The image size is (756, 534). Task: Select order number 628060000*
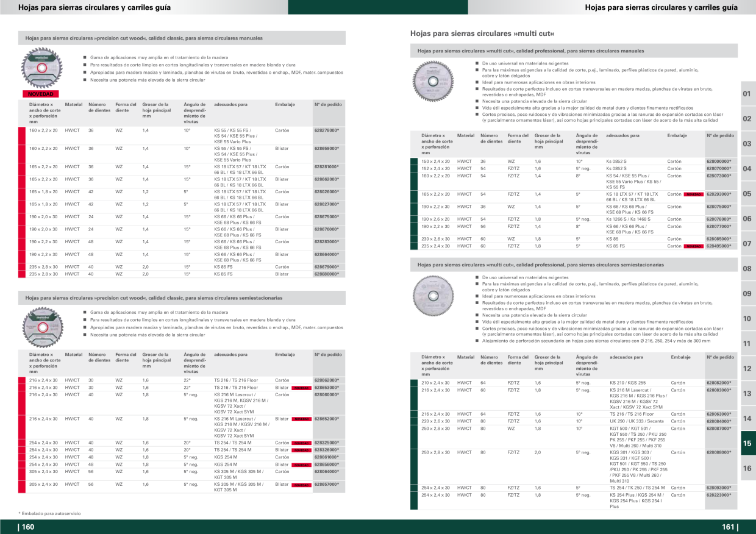click(x=327, y=394)
